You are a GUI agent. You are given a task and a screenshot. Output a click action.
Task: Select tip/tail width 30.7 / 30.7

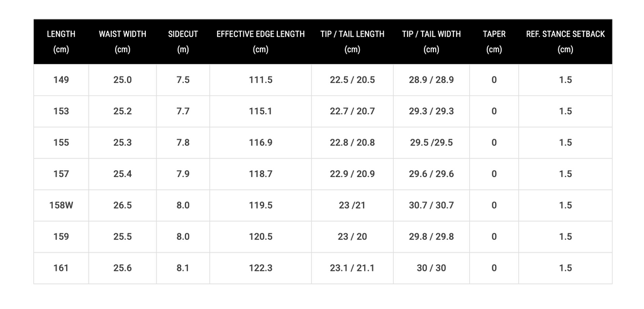431,205
